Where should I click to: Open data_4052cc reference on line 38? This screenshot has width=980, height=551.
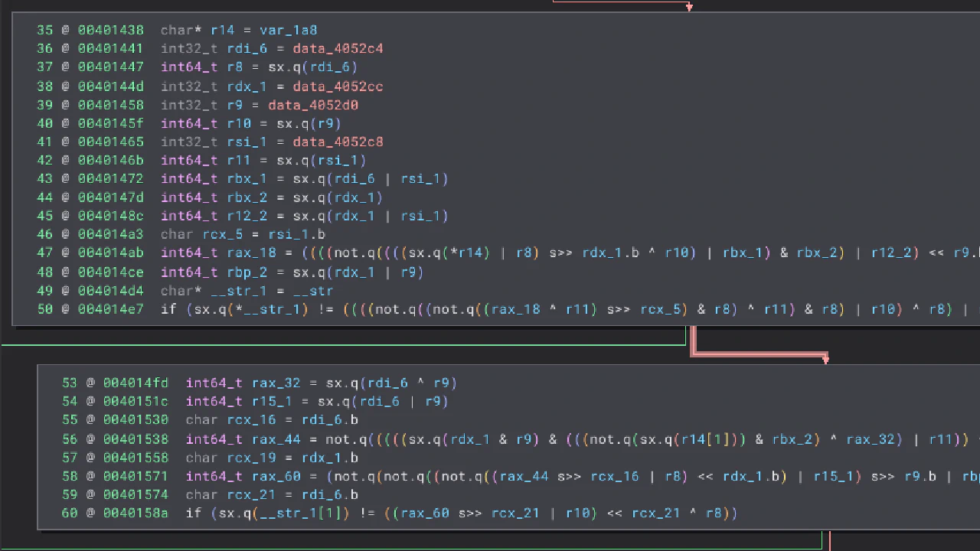338,86
